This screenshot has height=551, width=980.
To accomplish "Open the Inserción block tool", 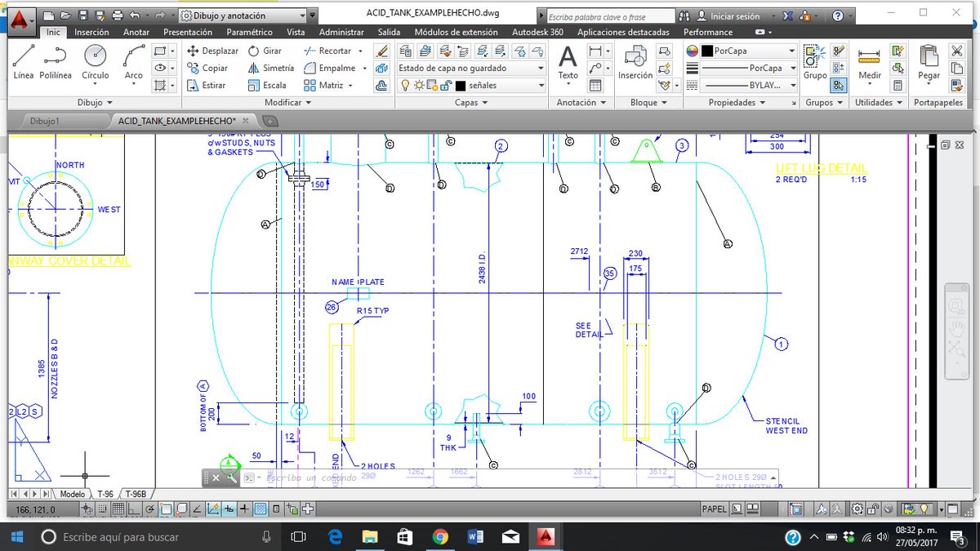I will pyautogui.click(x=635, y=63).
